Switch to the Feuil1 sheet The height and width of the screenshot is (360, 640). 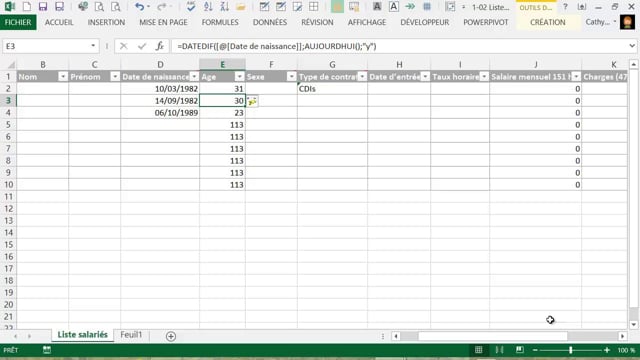point(131,335)
